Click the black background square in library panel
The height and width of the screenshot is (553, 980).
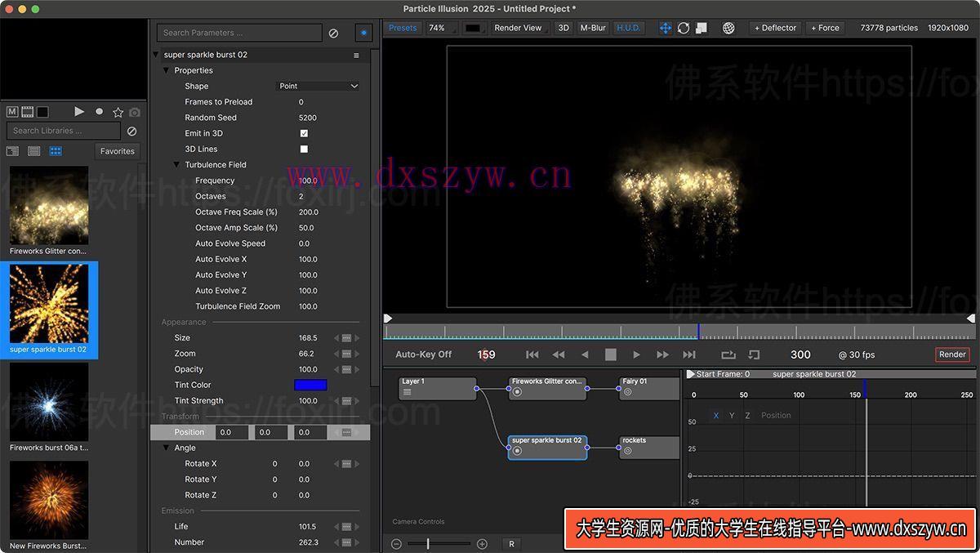click(x=42, y=112)
